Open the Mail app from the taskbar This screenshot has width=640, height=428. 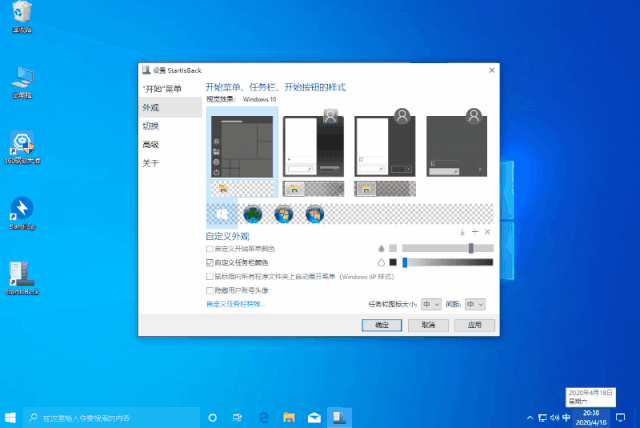[314, 418]
